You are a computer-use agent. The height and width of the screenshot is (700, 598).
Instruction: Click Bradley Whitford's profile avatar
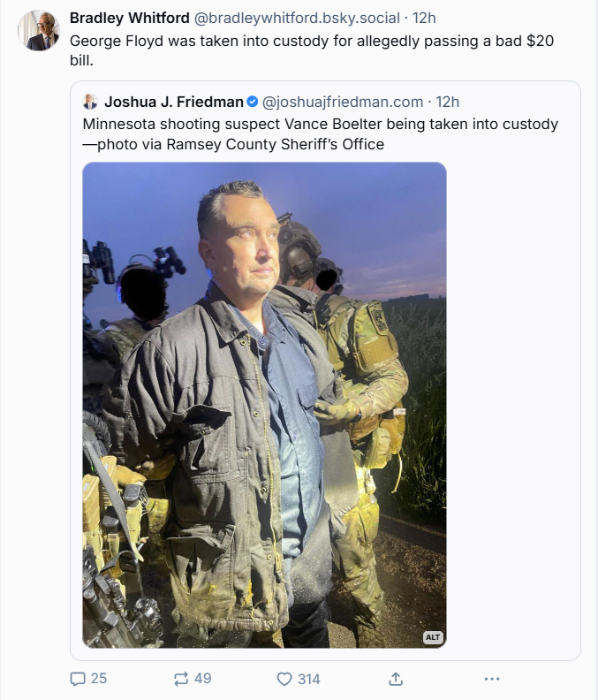[x=38, y=30]
